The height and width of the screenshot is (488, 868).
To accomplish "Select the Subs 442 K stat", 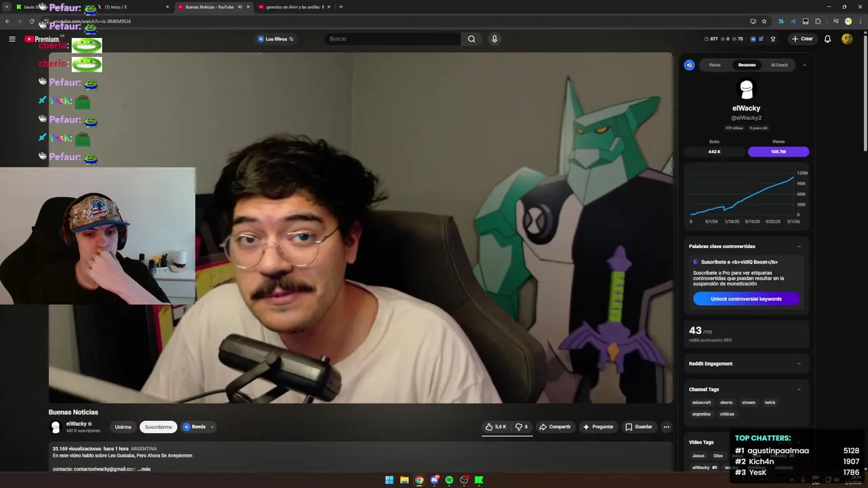I will [x=714, y=152].
